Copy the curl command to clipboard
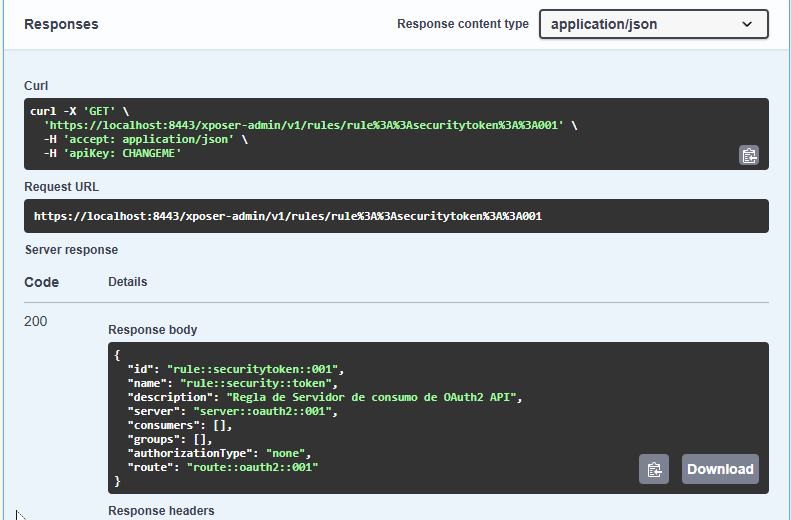Image resolution: width=791 pixels, height=520 pixels. pyautogui.click(x=749, y=154)
